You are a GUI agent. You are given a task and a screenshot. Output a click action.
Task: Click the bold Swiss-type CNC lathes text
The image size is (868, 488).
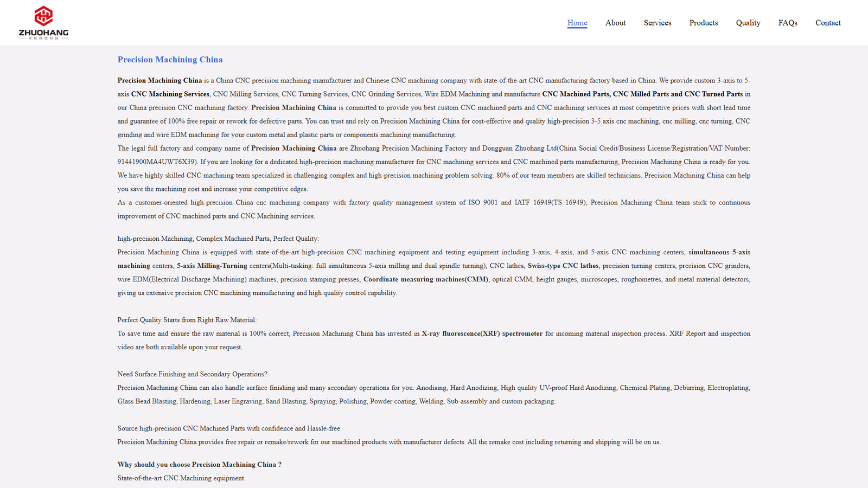point(563,266)
